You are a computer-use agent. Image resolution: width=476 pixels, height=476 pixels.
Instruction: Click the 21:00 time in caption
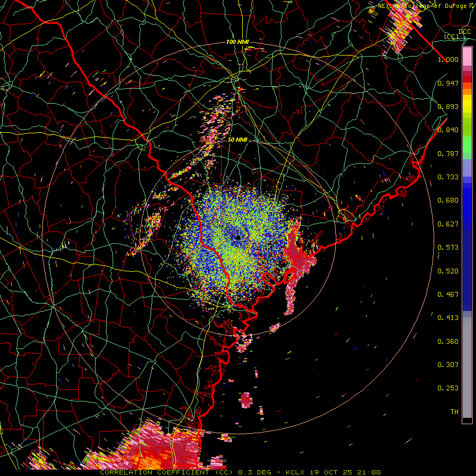tap(369, 472)
